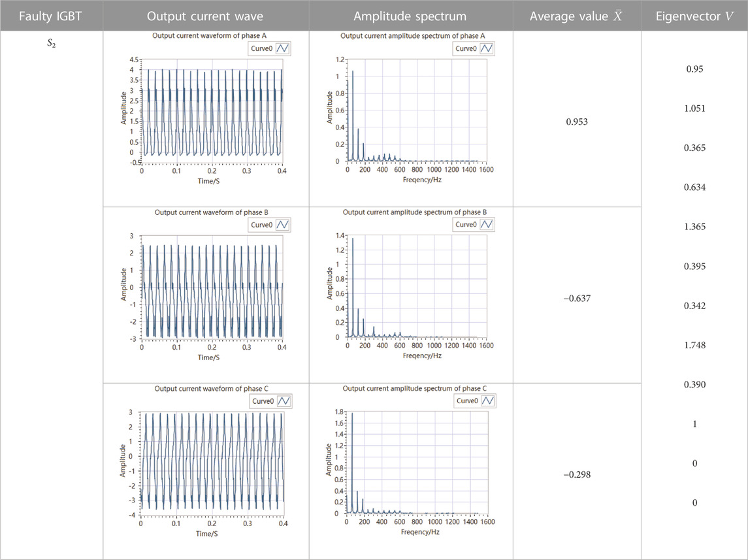Click the "Faulty IGBT" column header
This screenshot has width=748, height=560.
[x=50, y=16]
